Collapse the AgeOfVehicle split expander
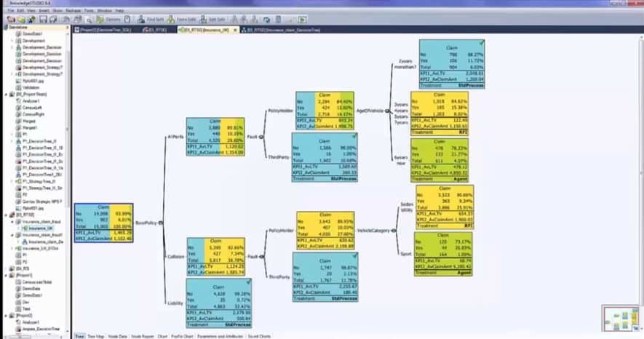The width and height of the screenshot is (644, 339). pyautogui.click(x=387, y=111)
